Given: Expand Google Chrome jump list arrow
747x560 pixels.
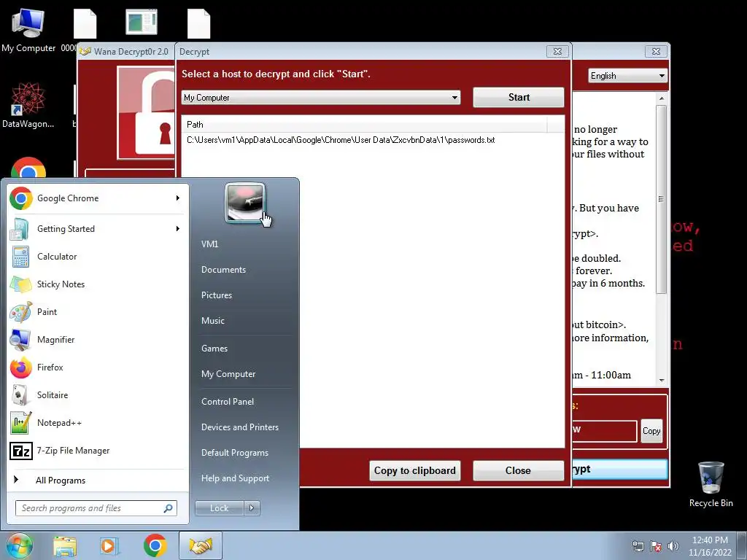Looking at the screenshot, I should pyautogui.click(x=178, y=198).
